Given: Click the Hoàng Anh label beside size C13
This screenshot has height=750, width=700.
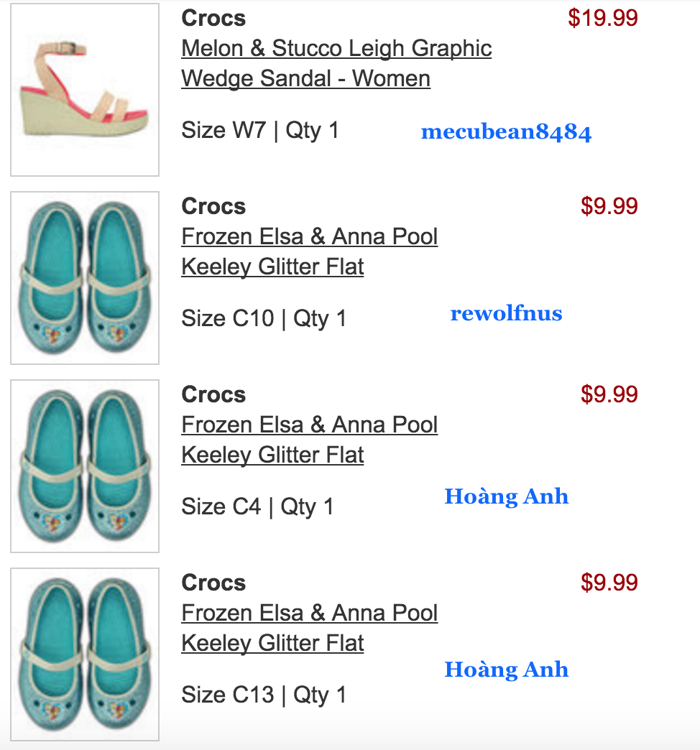Looking at the screenshot, I should coord(506,669).
